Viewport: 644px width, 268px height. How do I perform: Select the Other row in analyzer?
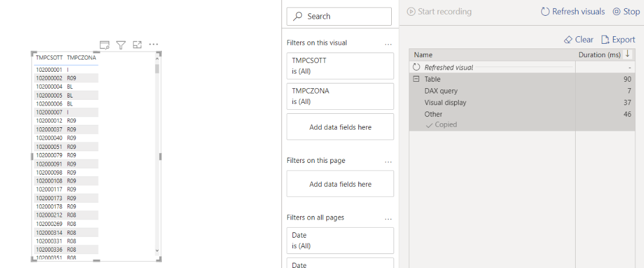tap(521, 114)
